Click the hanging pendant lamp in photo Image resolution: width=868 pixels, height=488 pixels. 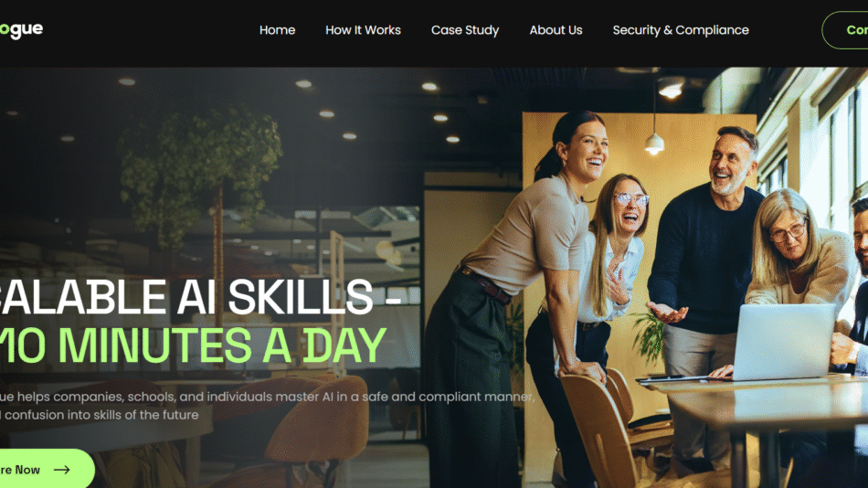tap(654, 143)
